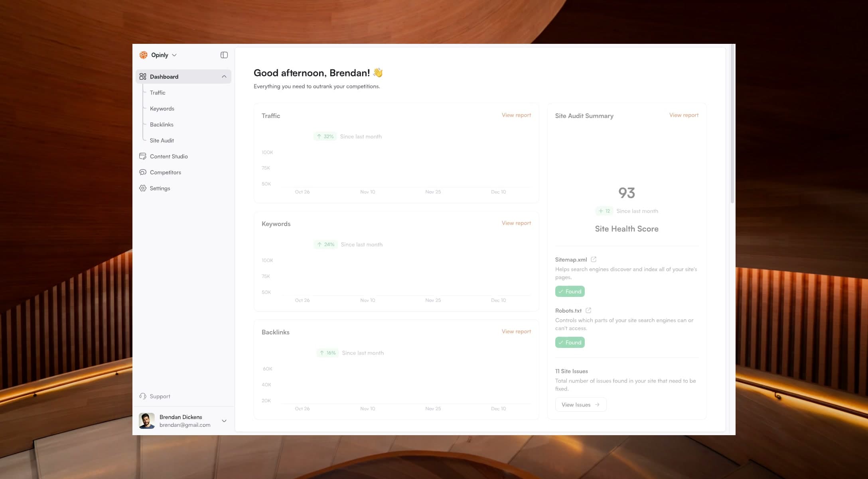This screenshot has width=868, height=479.
Task: Click the Content Studio icon
Action: point(143,156)
